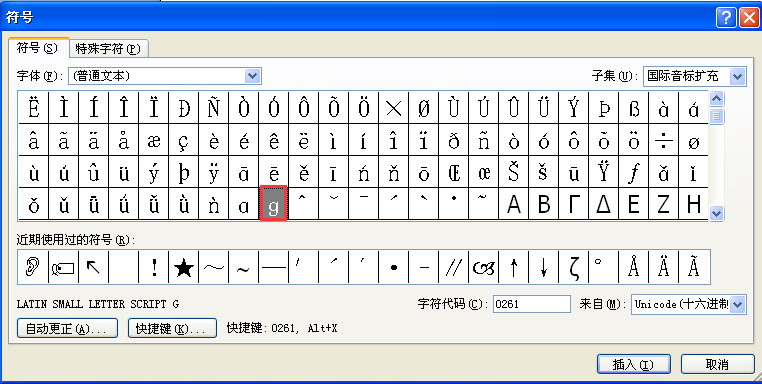762x384 pixels.
Task: Select the degree sign ° recent symbol
Action: click(604, 267)
